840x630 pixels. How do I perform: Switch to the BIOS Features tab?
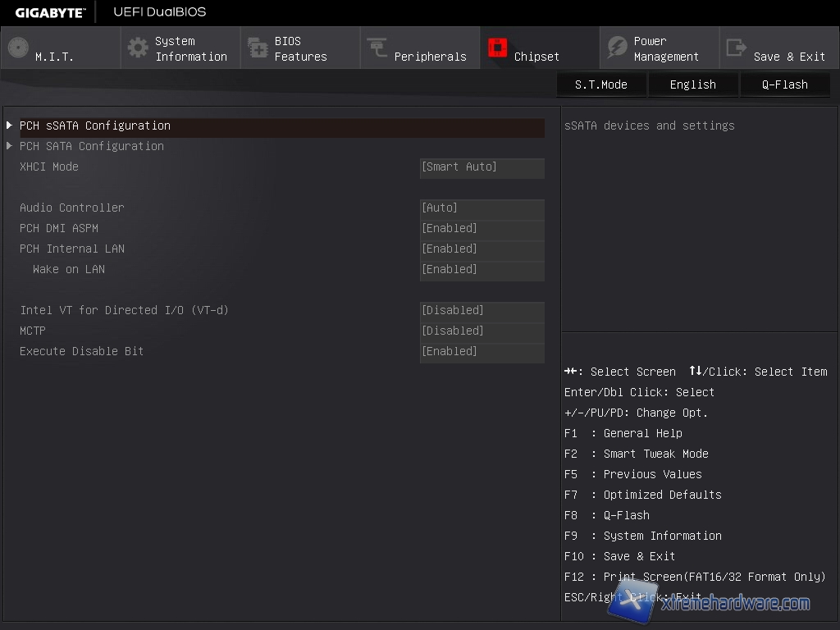tap(300, 48)
